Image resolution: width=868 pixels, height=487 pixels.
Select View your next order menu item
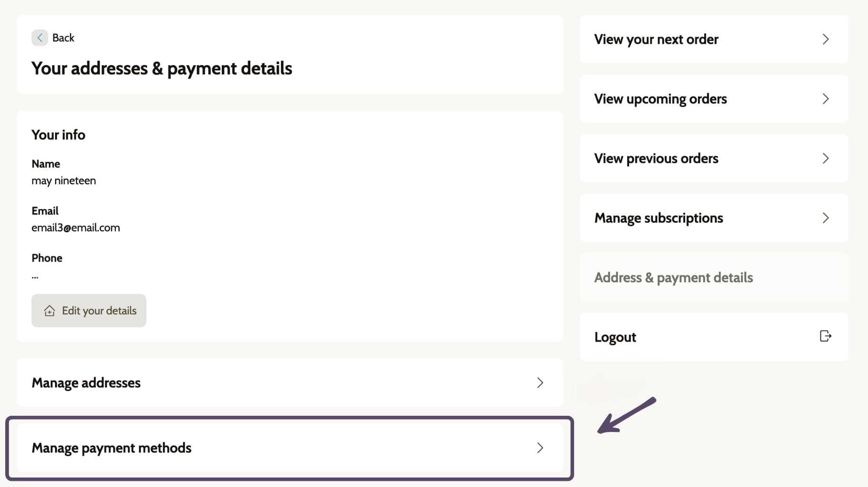click(714, 39)
